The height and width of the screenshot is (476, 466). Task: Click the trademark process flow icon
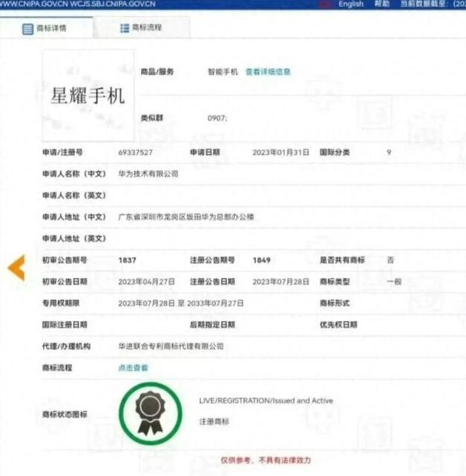tap(125, 28)
